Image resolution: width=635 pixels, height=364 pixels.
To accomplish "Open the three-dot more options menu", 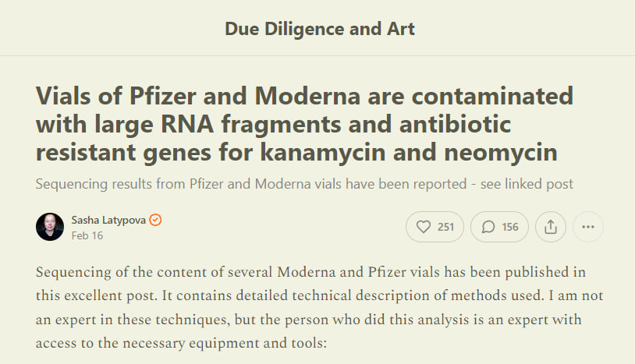I will pos(587,227).
